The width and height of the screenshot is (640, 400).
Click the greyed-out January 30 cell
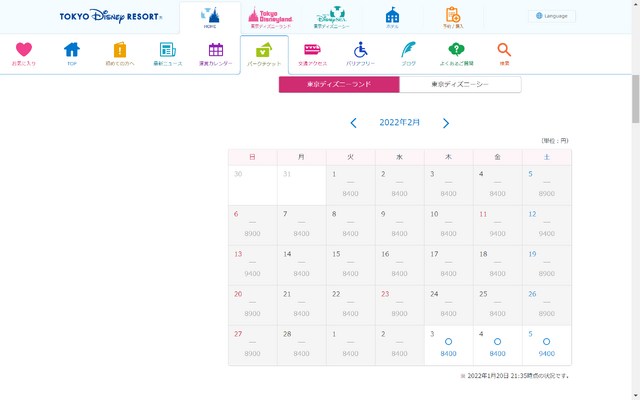253,185
